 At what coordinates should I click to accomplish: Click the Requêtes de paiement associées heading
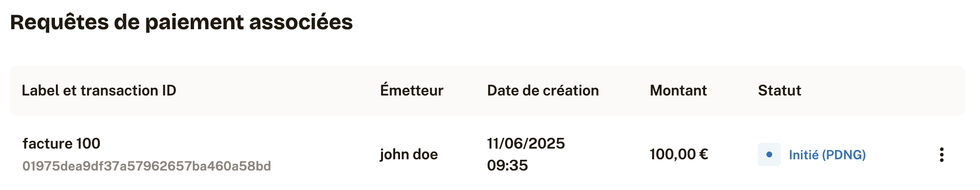(181, 22)
